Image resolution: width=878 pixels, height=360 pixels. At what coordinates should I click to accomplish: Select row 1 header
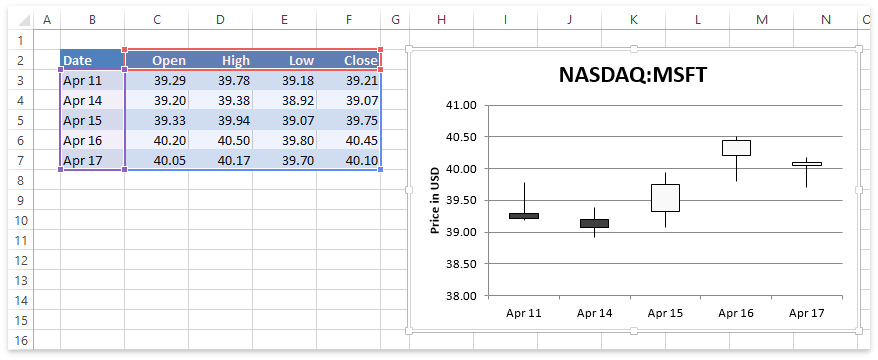pyautogui.click(x=21, y=40)
